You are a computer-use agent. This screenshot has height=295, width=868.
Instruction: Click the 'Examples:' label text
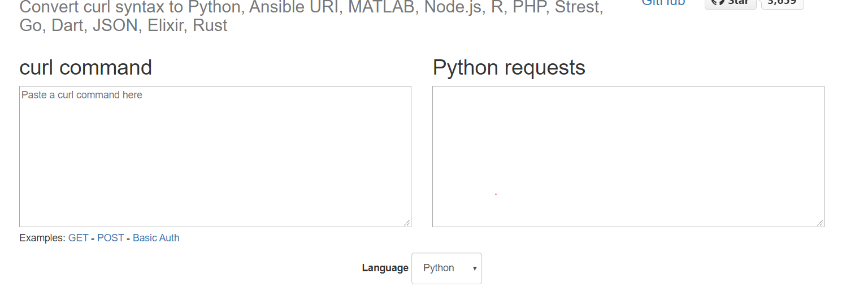42,238
